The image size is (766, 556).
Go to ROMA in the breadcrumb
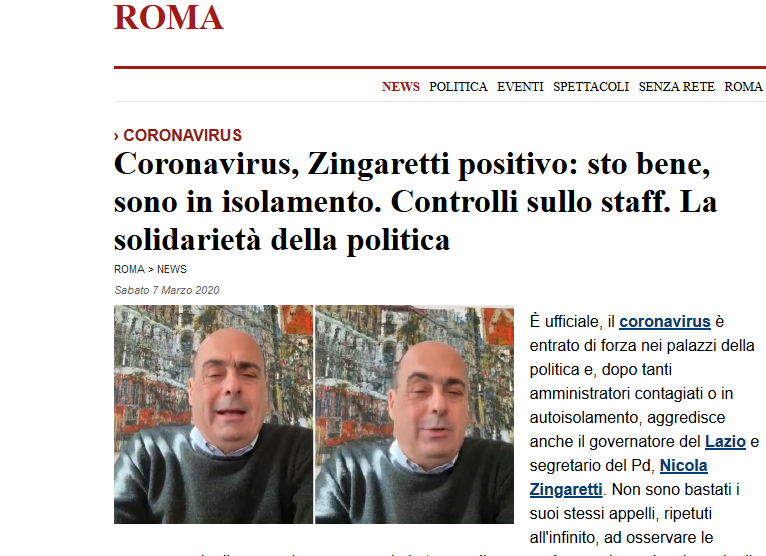[x=129, y=269]
